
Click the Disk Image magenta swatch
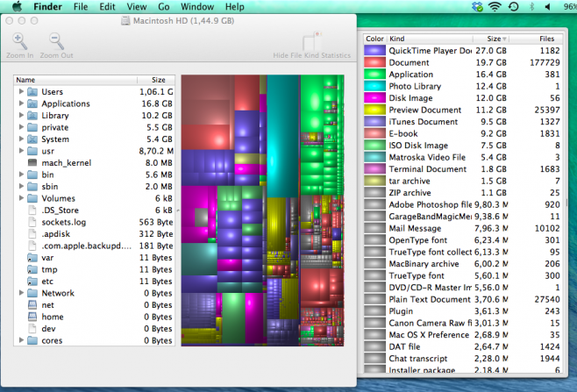tap(374, 98)
